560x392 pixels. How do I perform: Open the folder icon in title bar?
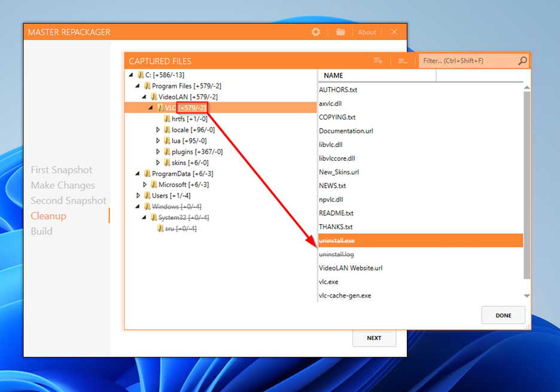coord(340,32)
